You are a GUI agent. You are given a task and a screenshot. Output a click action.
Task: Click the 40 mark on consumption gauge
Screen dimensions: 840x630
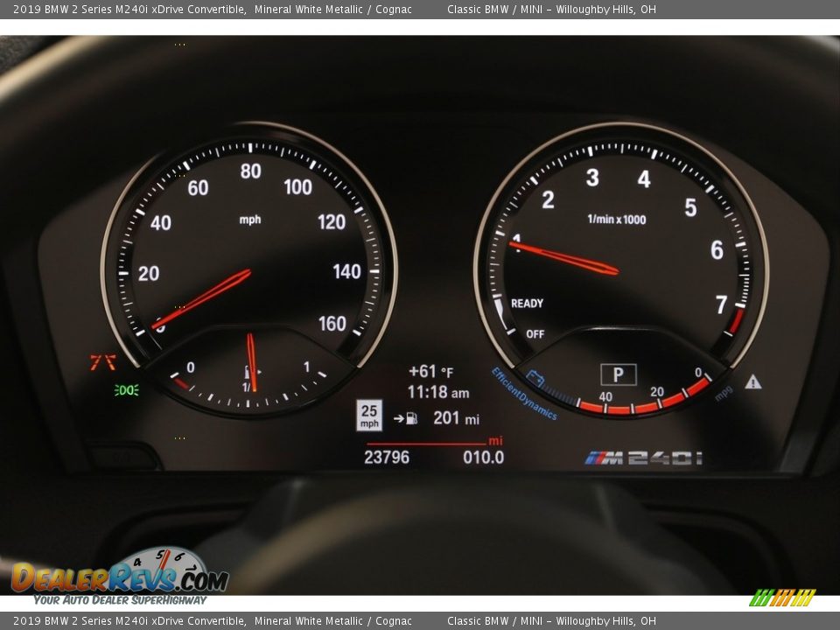[605, 396]
